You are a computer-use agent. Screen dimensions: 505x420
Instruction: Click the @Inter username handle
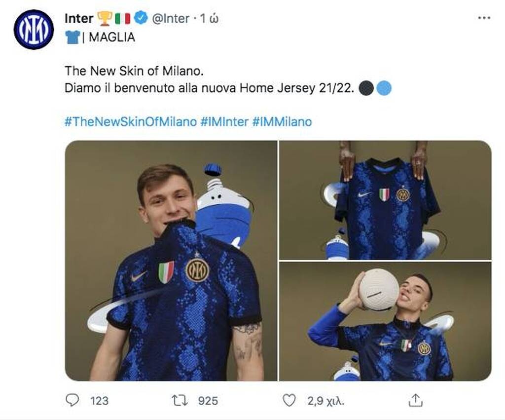pos(171,19)
